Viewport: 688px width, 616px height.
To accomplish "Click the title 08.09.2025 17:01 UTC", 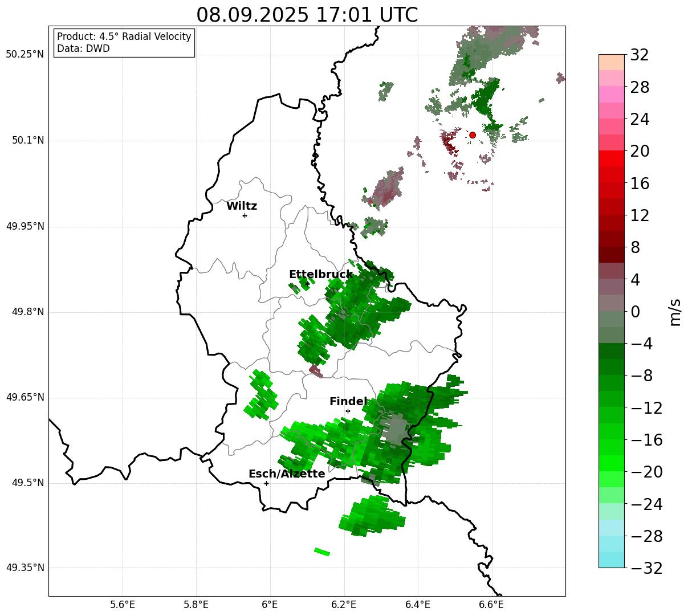I will [x=307, y=15].
